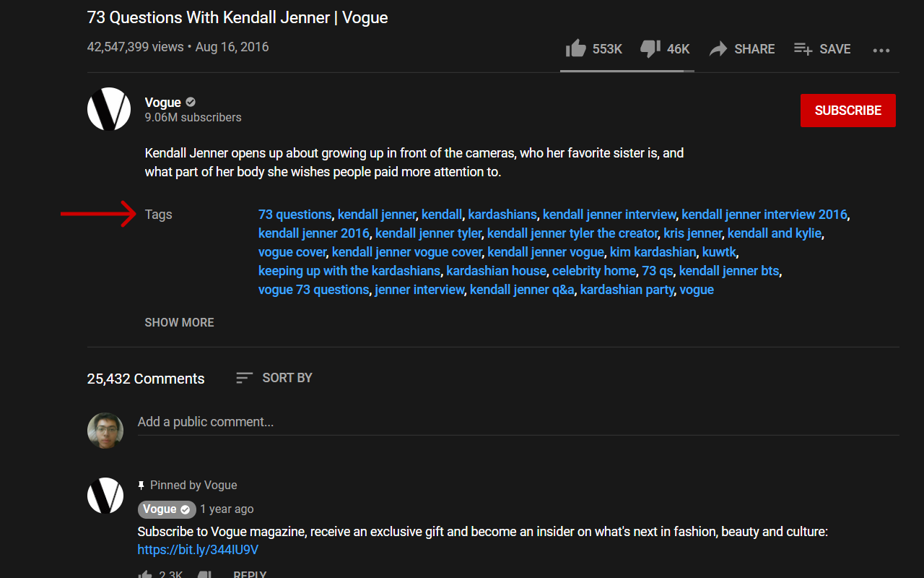This screenshot has width=924, height=578.
Task: Open the Share options via the share arrow icon
Action: (718, 48)
